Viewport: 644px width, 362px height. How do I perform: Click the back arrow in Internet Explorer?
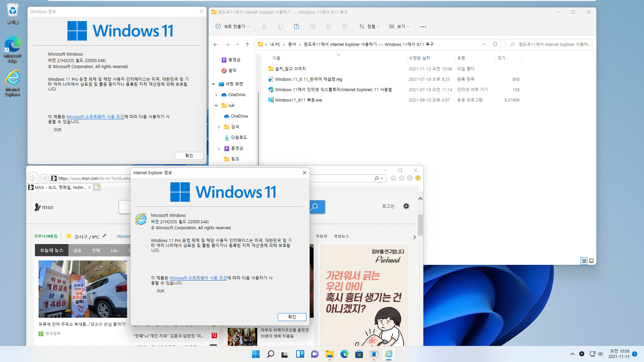pos(33,178)
